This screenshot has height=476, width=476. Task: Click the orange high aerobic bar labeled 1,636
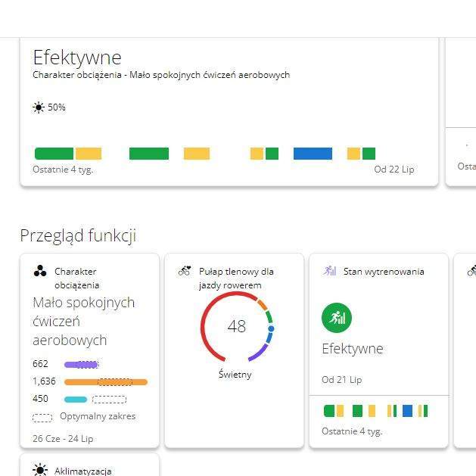106,382
